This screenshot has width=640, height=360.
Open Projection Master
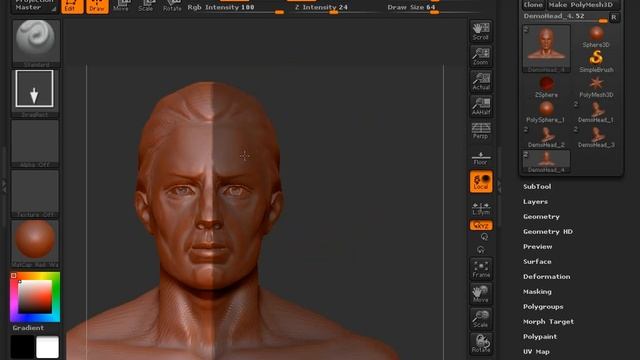34,6
